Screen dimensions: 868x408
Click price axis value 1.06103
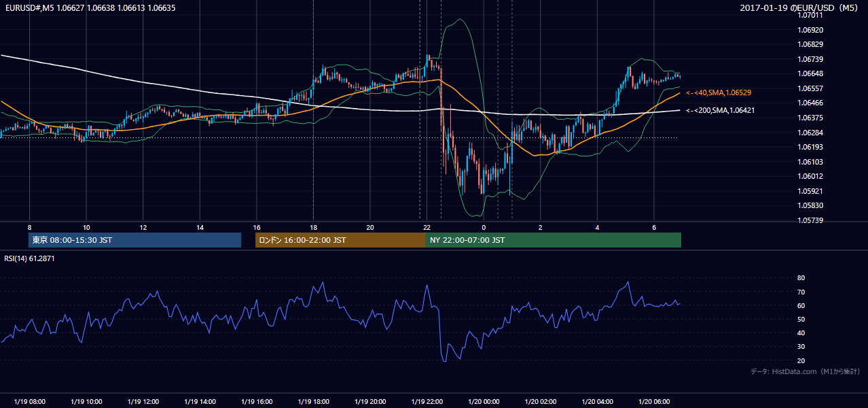[x=811, y=162]
